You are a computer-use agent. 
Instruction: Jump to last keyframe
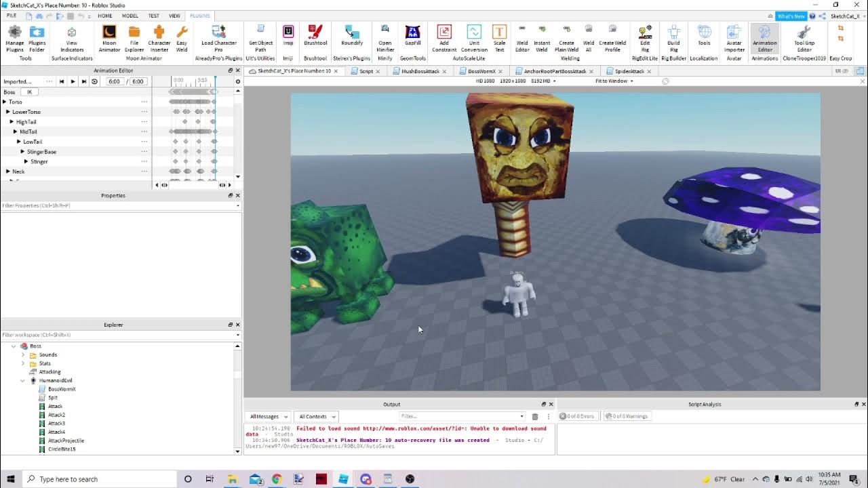click(x=83, y=81)
